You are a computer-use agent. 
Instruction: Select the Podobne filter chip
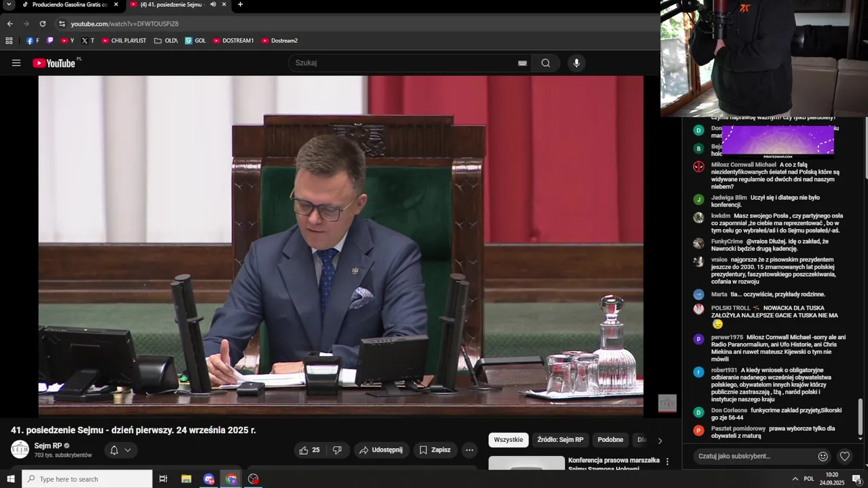click(610, 440)
